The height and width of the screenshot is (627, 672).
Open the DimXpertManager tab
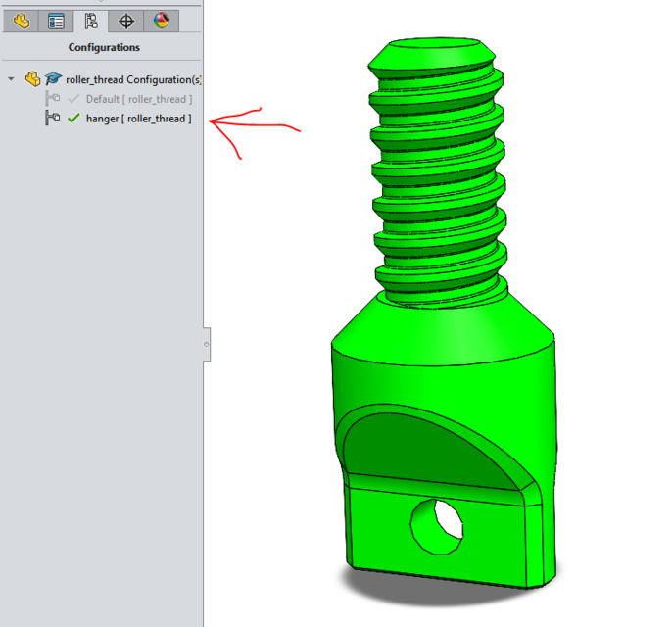coord(126,21)
